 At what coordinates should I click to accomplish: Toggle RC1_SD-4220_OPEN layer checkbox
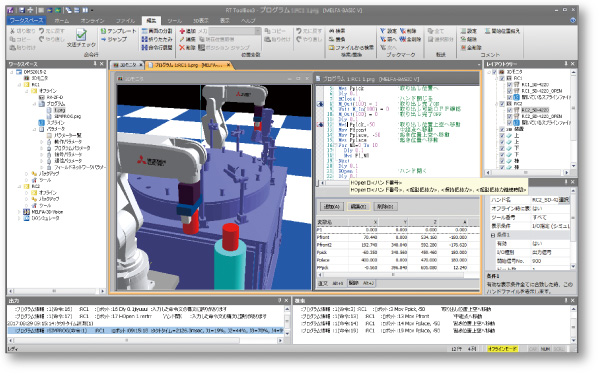coord(509,91)
